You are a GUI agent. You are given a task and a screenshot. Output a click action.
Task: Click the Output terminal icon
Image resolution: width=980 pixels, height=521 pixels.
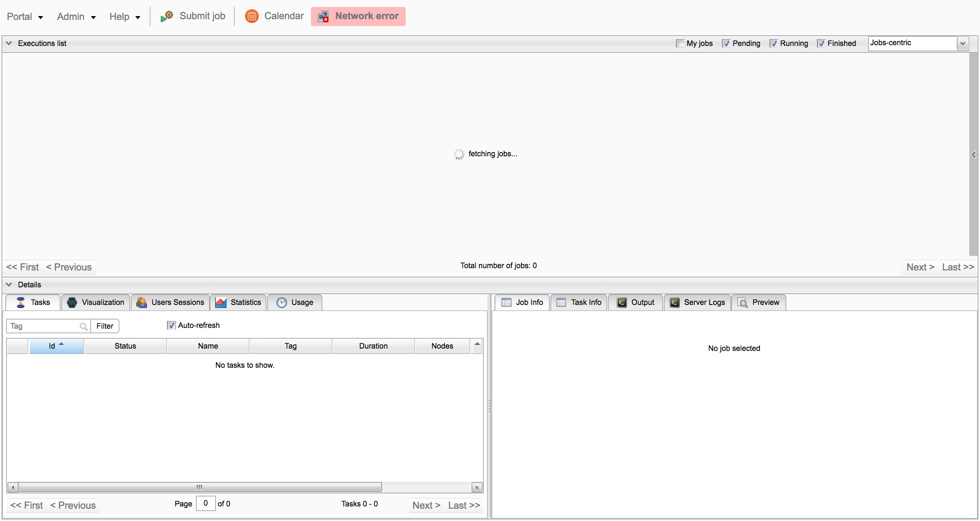tap(622, 302)
